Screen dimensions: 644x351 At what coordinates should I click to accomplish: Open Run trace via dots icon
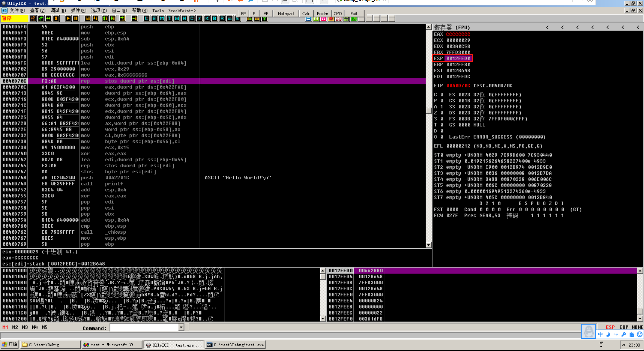pos(230,18)
